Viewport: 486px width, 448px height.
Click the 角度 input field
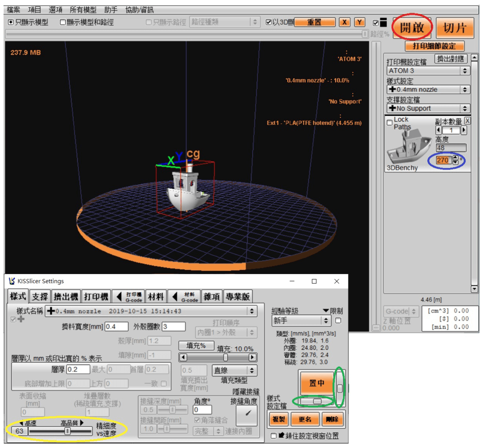203,410
